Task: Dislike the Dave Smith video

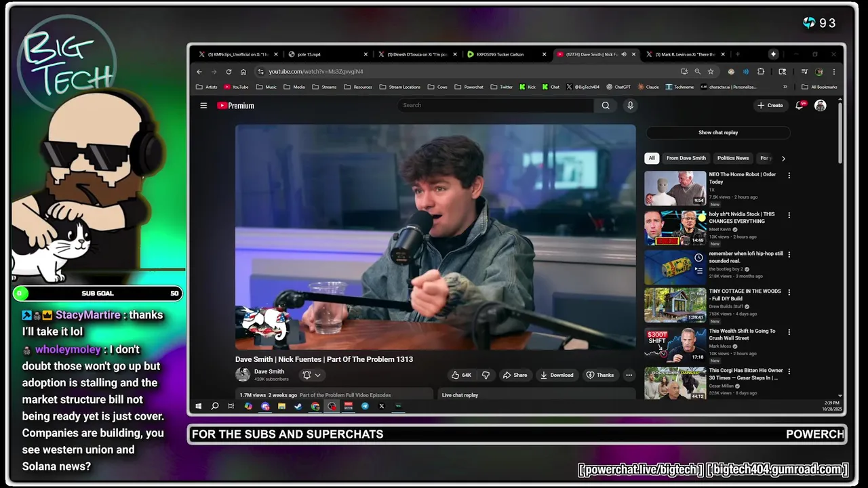Action: pyautogui.click(x=486, y=375)
